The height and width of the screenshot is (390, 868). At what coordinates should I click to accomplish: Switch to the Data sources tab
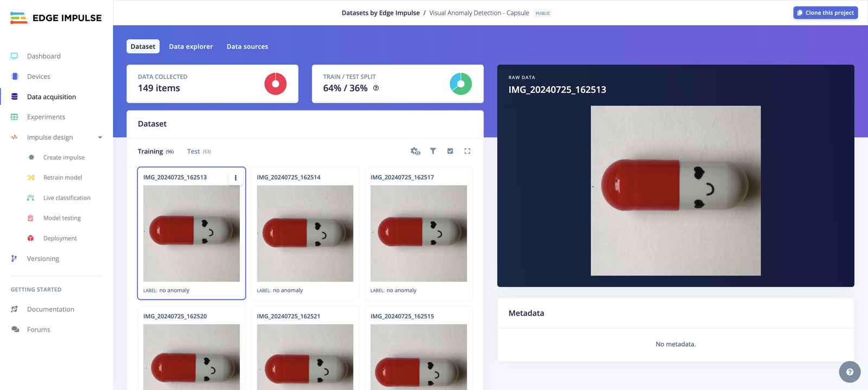pos(247,46)
